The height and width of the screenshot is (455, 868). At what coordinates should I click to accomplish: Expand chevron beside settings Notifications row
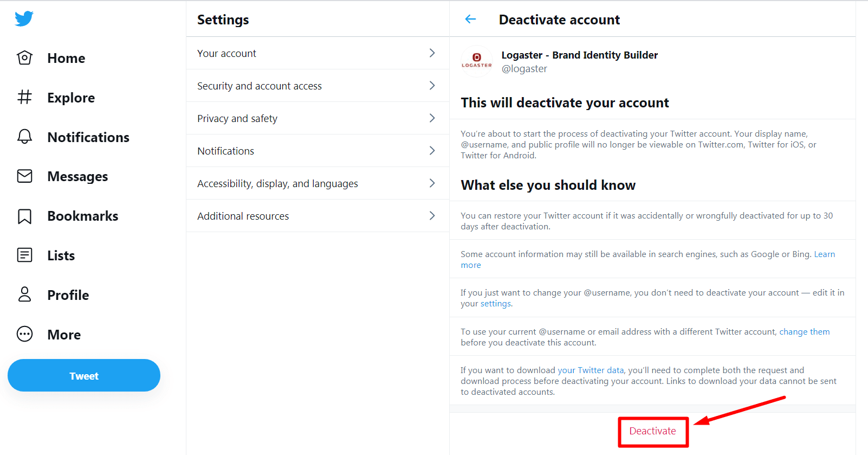432,151
